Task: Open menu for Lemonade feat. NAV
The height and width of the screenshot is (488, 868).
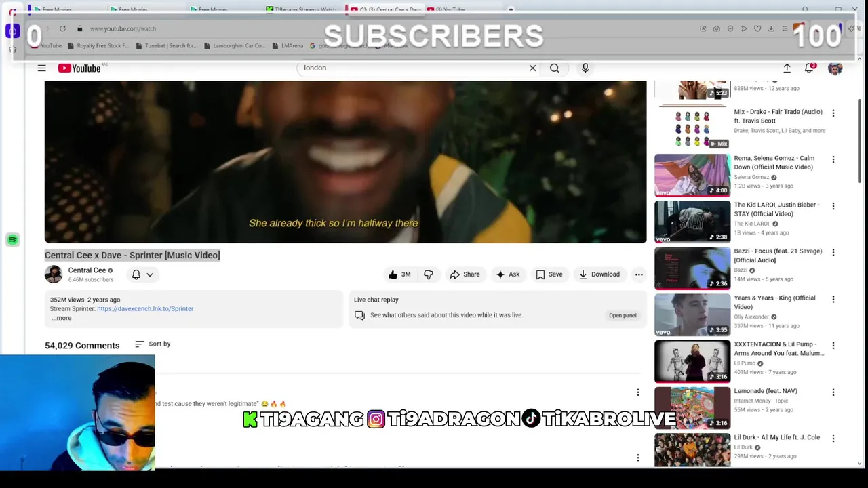Action: (x=833, y=392)
